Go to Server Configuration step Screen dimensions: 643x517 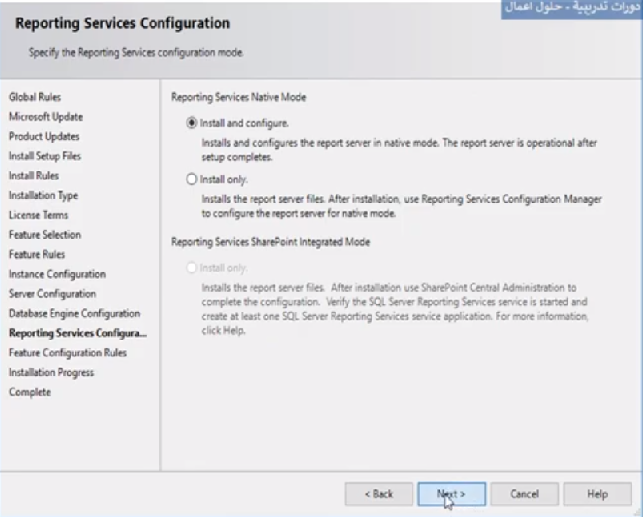(52, 294)
